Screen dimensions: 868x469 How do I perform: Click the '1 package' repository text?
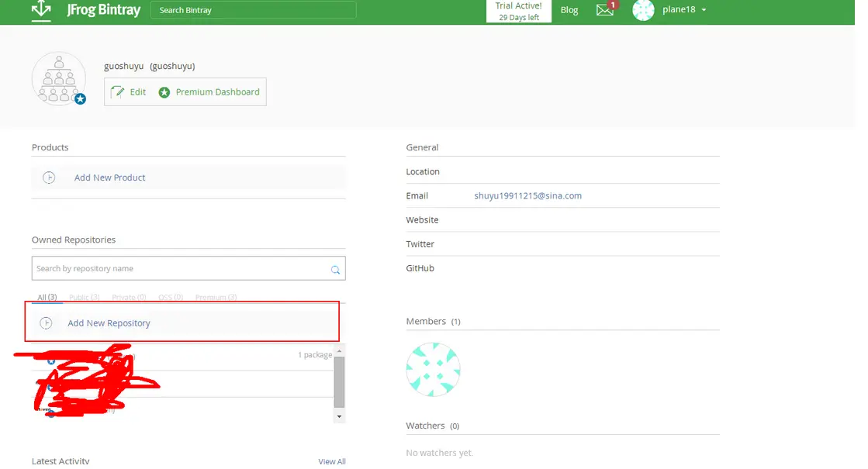pyautogui.click(x=315, y=354)
